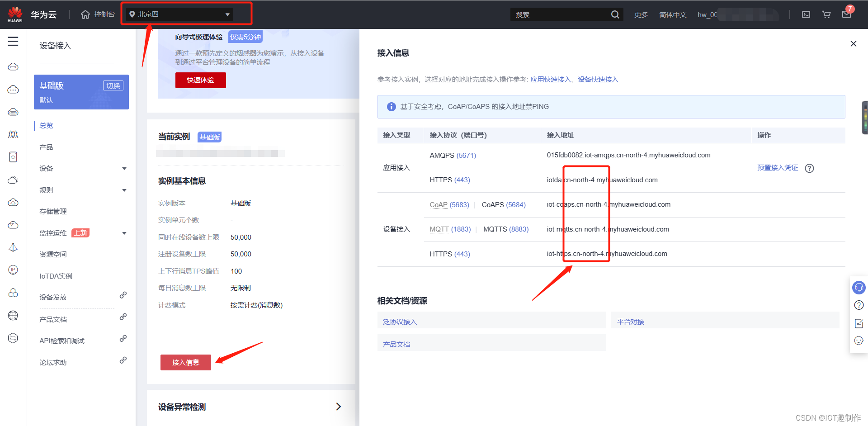Viewport: 868px width, 426px height.
Task: Open the 更多 top menu
Action: coord(641,14)
